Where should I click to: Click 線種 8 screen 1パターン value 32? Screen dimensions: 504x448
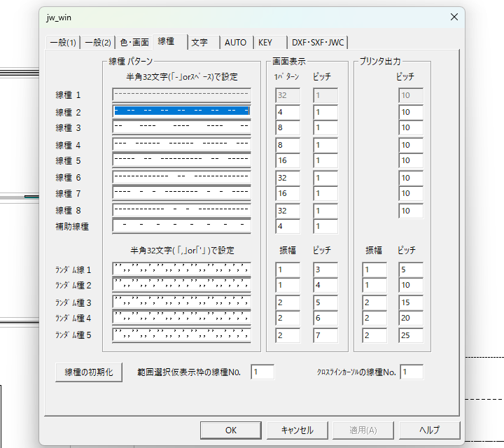click(288, 211)
